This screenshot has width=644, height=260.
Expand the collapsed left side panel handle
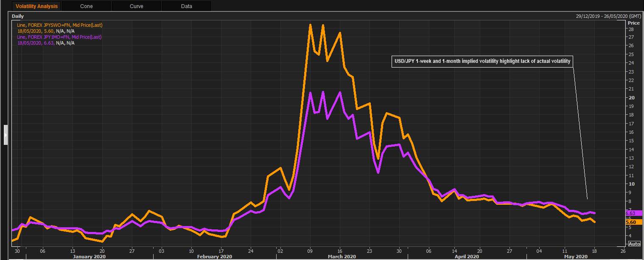pos(6,135)
